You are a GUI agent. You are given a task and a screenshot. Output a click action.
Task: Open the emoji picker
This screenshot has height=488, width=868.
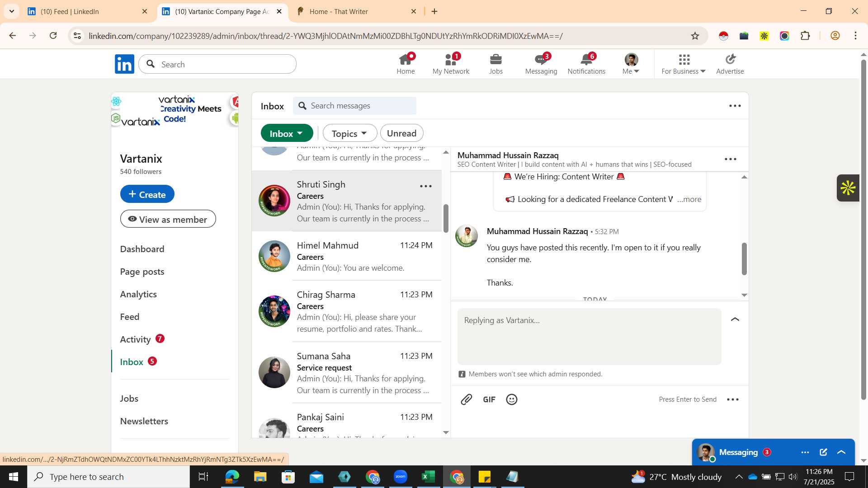point(512,399)
